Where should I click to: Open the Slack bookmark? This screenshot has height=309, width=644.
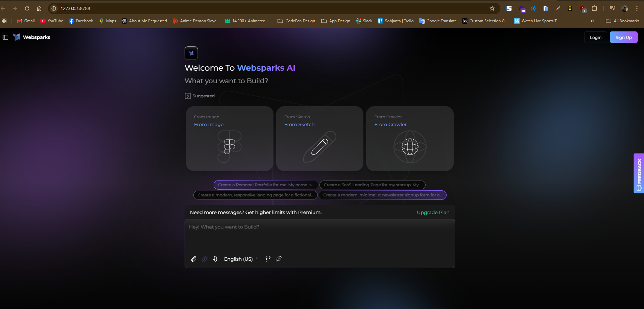[x=364, y=21]
